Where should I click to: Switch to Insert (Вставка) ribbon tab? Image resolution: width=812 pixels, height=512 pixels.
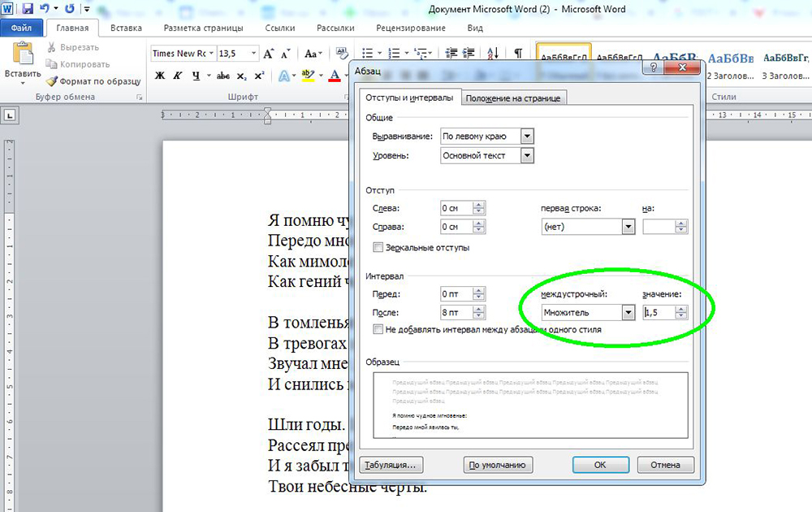126,28
